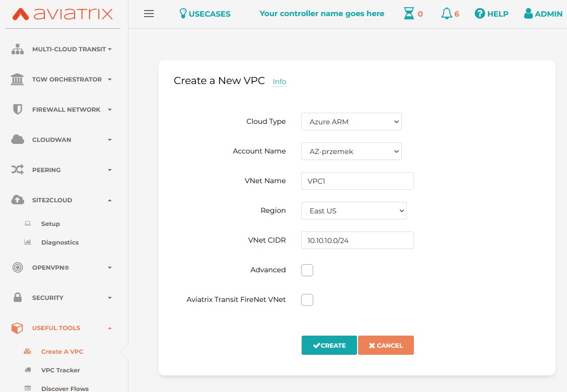The height and width of the screenshot is (392, 567).
Task: Open the HELP link
Action: click(498, 14)
